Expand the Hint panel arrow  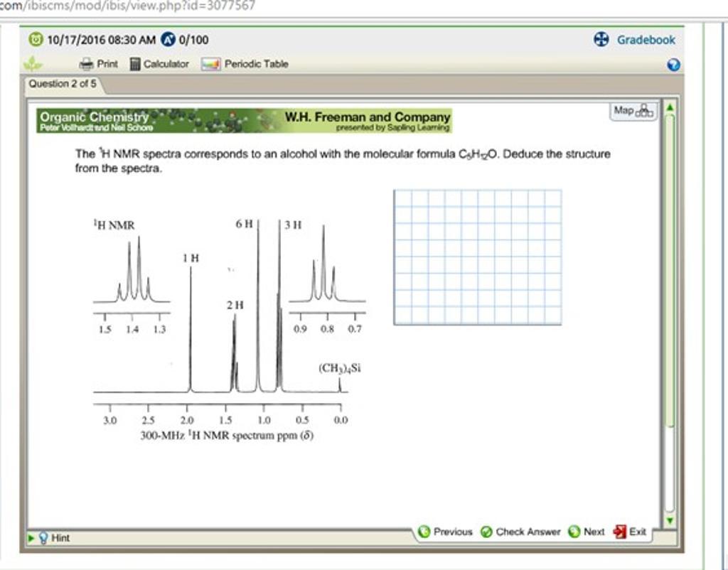[31, 538]
